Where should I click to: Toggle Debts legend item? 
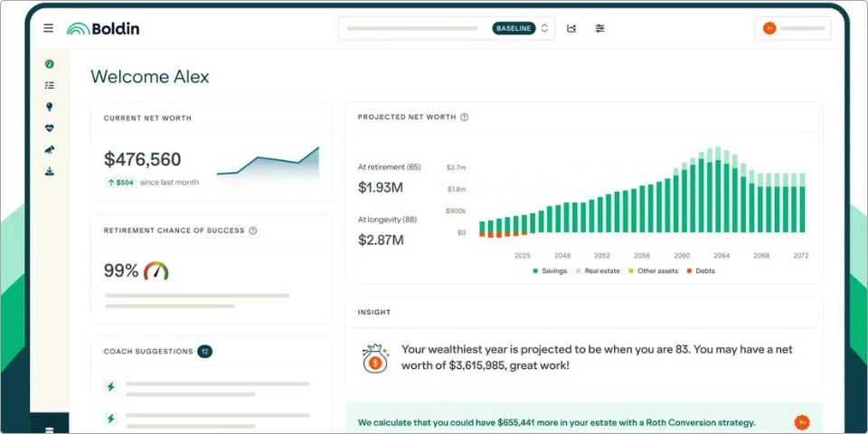701,270
